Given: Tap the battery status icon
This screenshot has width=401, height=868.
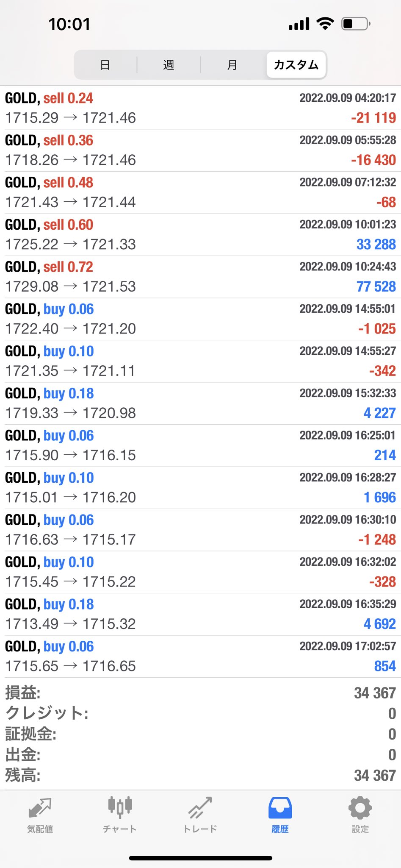Looking at the screenshot, I should (356, 24).
